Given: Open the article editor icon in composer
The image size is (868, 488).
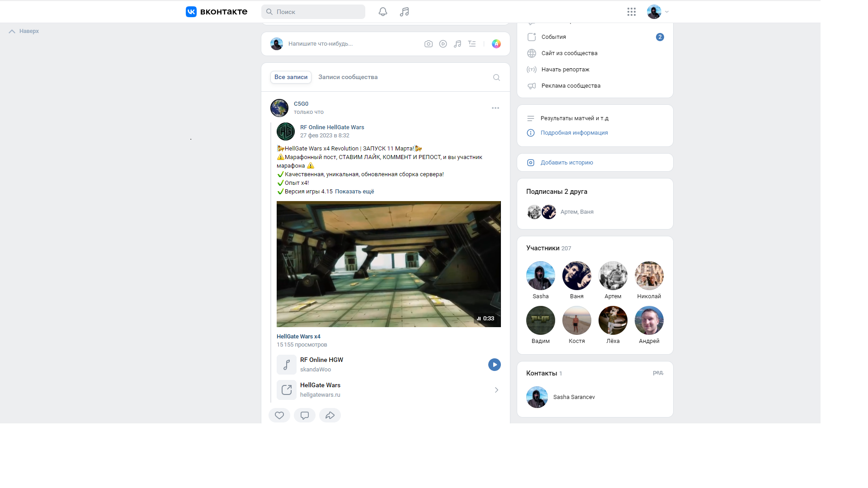Looking at the screenshot, I should tap(472, 44).
